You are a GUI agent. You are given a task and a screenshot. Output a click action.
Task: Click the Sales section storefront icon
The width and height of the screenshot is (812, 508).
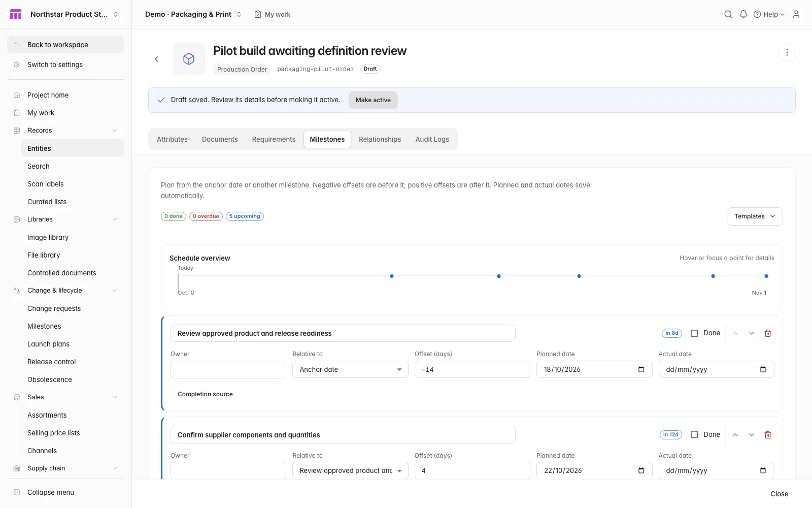(17, 397)
